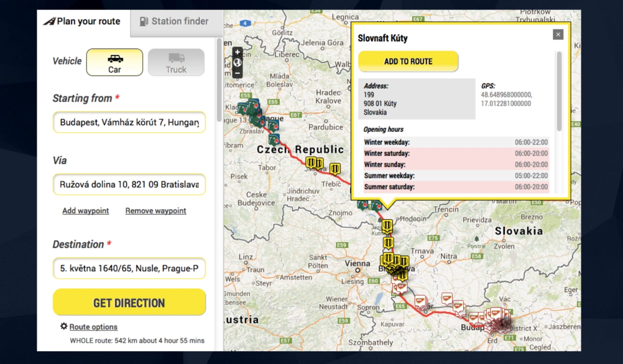Screen dimensions: 623x364
Task: Select leftmost Slovnaft marker near Jihlava
Action: tap(311, 162)
